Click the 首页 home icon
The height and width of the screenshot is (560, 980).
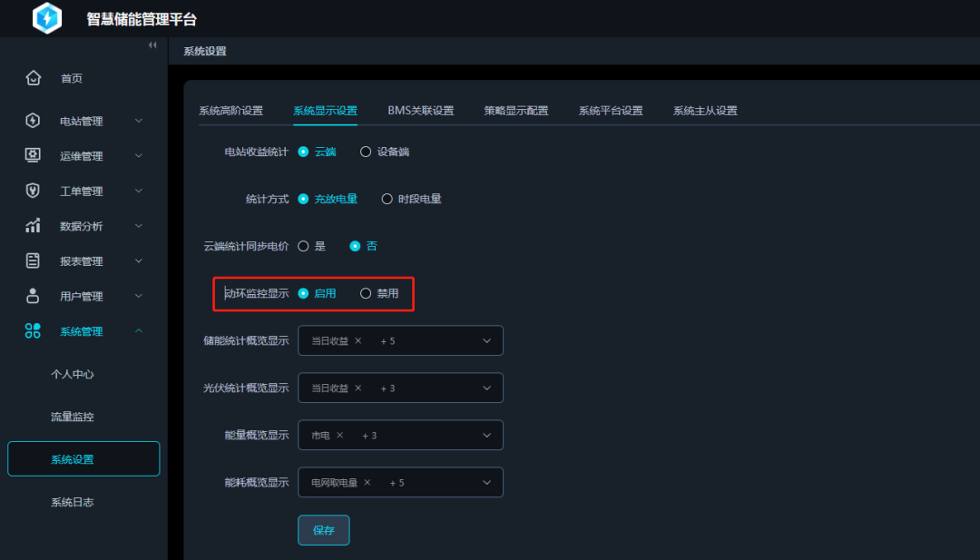(x=33, y=78)
